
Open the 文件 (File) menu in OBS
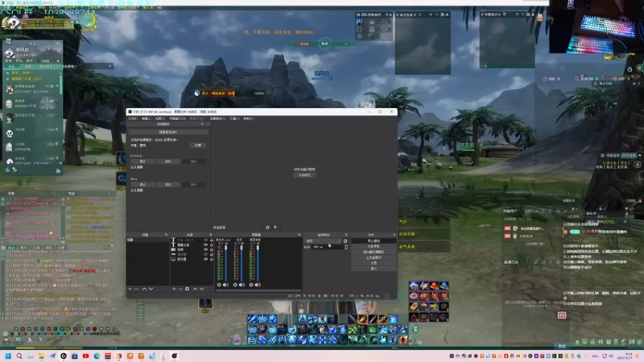[x=133, y=118]
